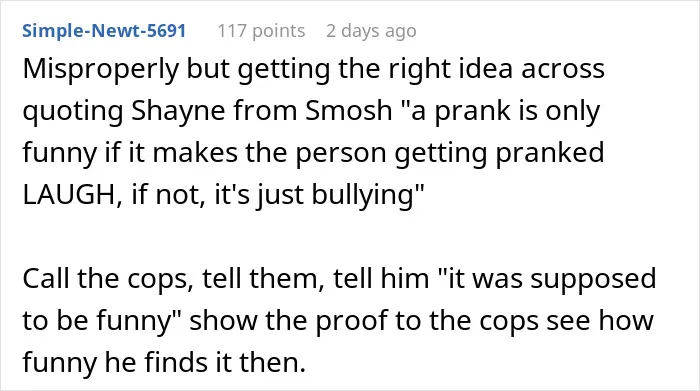This screenshot has height=391, width=700.
Task: Click the phrase if not before it's just
Action: click(x=168, y=196)
